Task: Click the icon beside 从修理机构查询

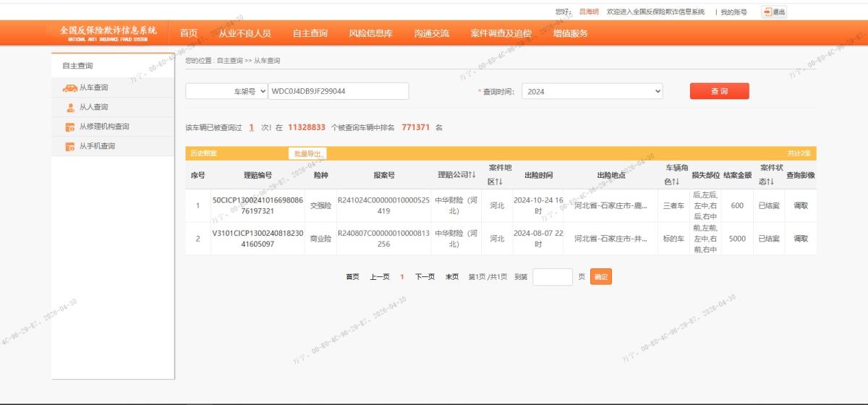Action: tap(70, 127)
